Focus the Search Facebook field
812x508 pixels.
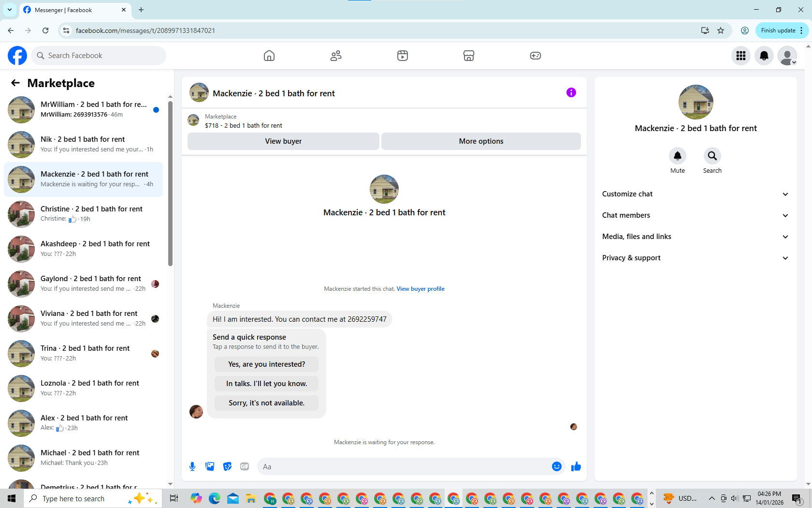[99, 56]
